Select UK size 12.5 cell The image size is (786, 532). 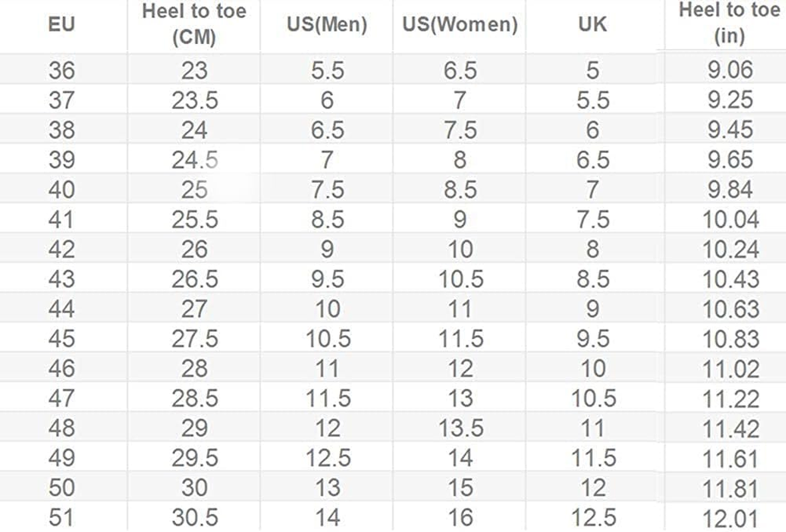point(593,518)
